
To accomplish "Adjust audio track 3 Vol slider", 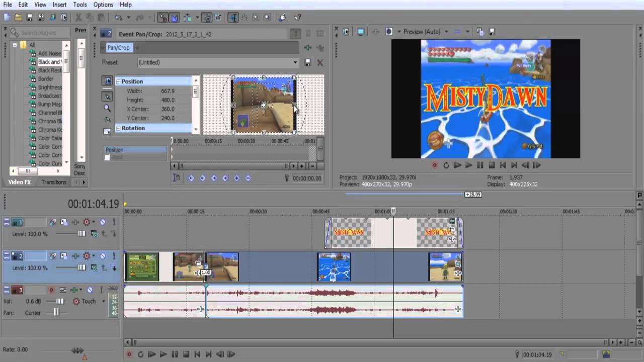I will click(x=60, y=301).
